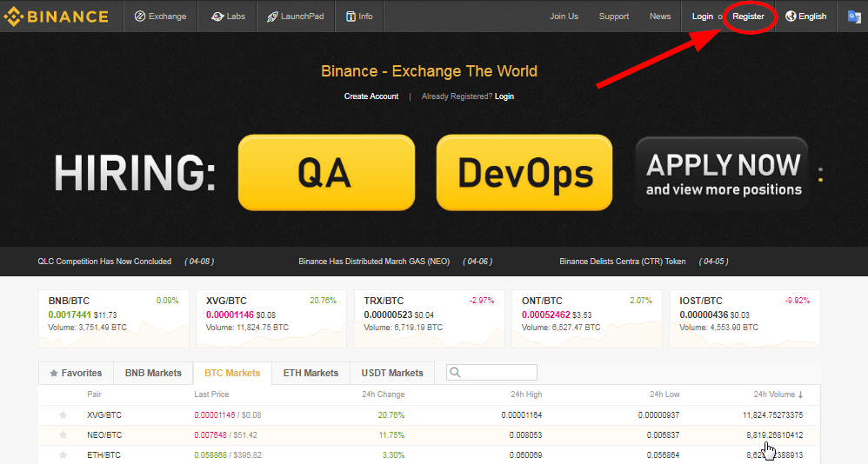
Task: Click Create Account under the headline
Action: pos(371,96)
